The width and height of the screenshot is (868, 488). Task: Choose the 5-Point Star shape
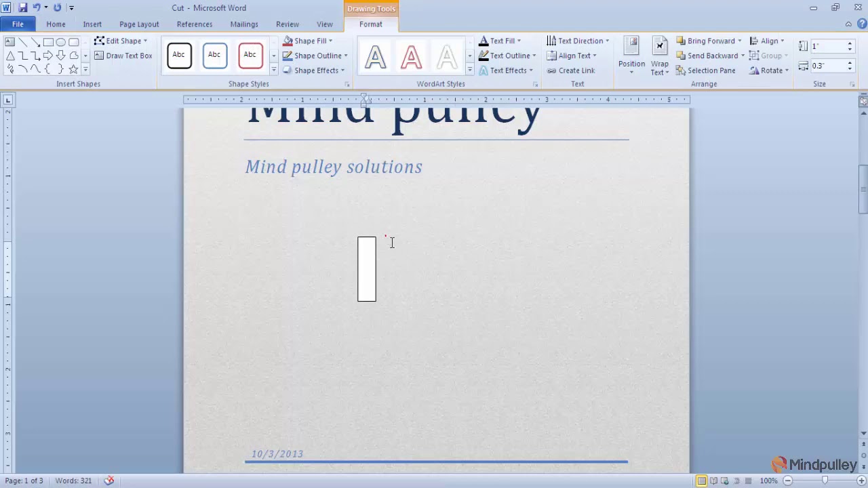(73, 69)
